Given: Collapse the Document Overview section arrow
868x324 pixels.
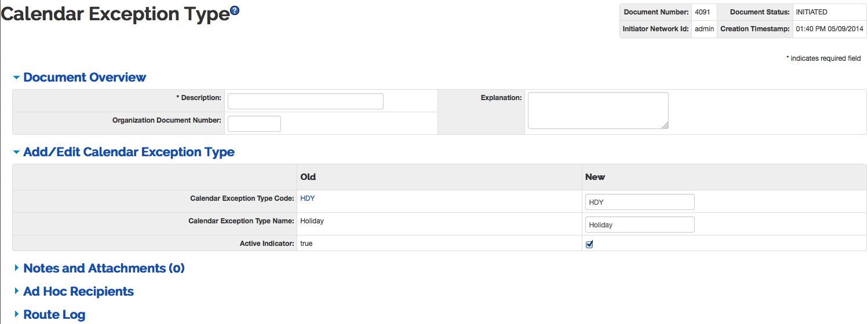Looking at the screenshot, I should tap(16, 77).
